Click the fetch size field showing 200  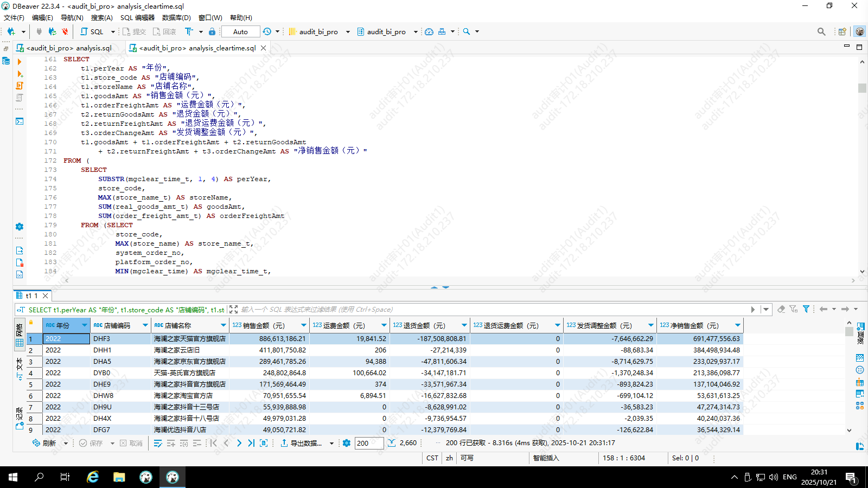(368, 443)
